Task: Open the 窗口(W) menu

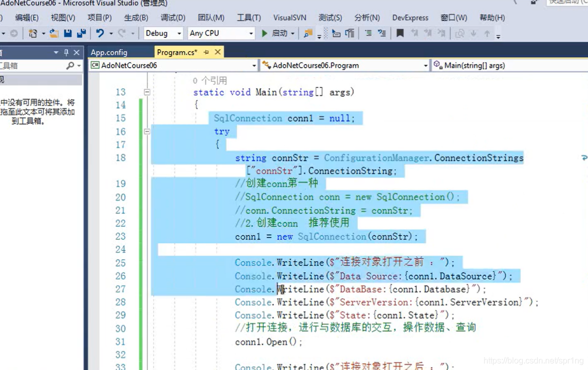Action: [x=454, y=18]
